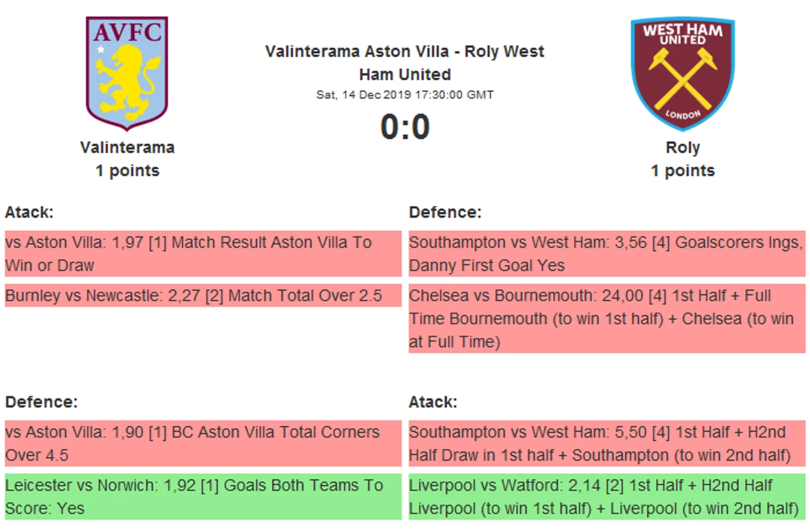Select the Chelsea vs Bournemouth 24,00 bet row

coord(606,318)
